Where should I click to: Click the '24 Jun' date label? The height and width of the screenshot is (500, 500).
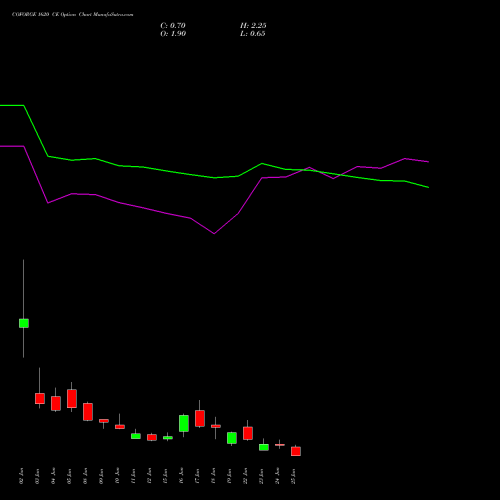click(x=278, y=476)
